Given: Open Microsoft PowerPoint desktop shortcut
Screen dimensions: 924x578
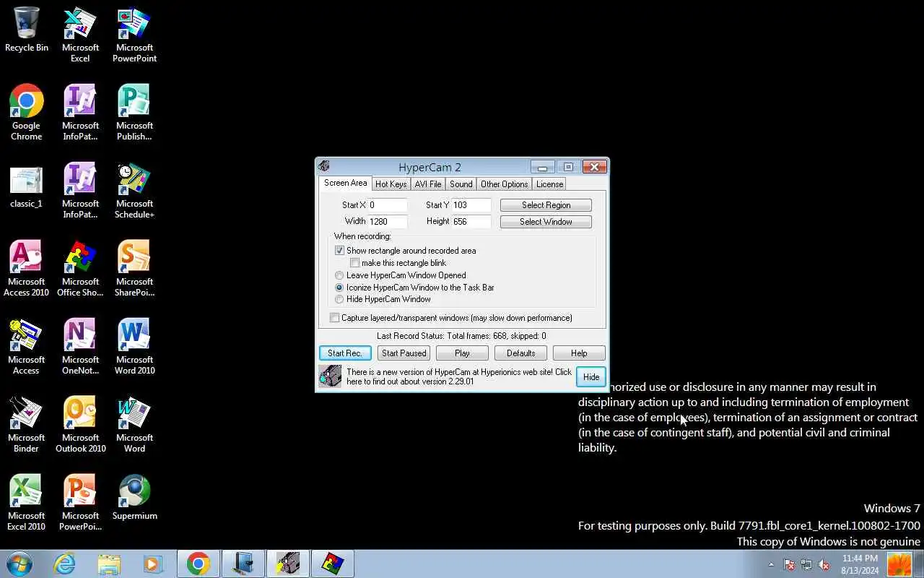Looking at the screenshot, I should tap(134, 35).
